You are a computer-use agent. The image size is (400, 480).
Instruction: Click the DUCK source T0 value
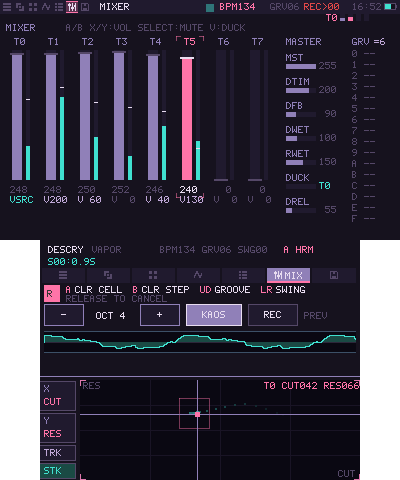[x=324, y=186]
